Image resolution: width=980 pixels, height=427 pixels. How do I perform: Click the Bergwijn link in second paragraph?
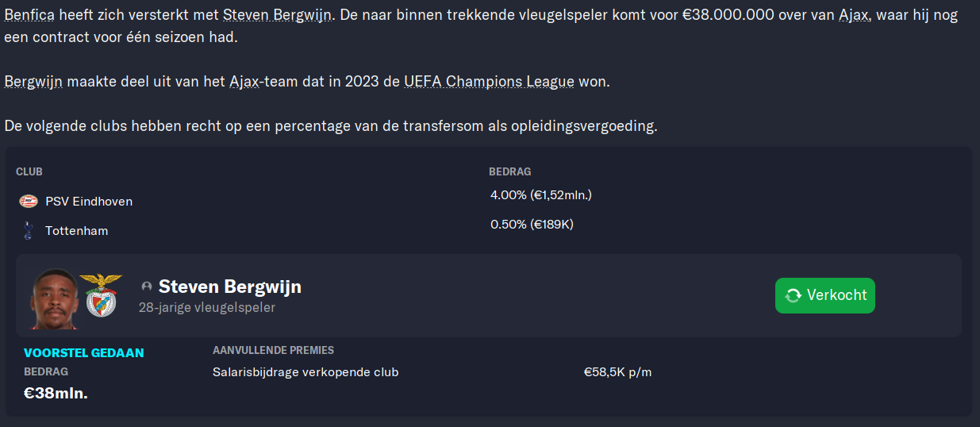coord(33,82)
